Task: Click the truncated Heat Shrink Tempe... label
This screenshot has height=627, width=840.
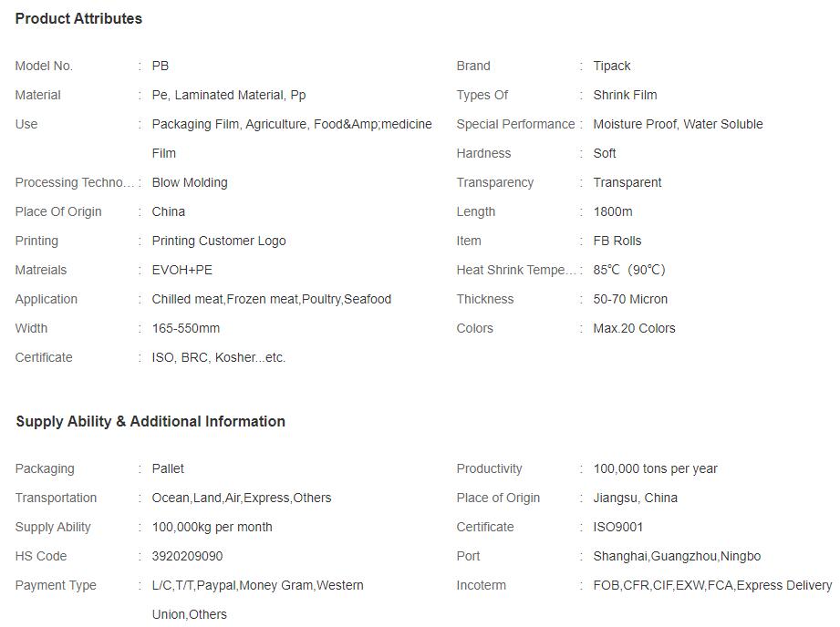Action: coord(516,270)
